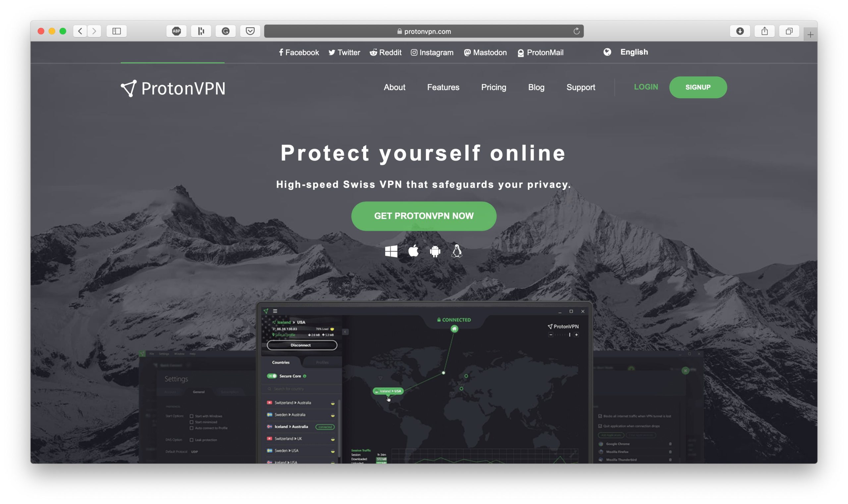This screenshot has width=848, height=504.
Task: Click the Android platform icon
Action: 435,250
